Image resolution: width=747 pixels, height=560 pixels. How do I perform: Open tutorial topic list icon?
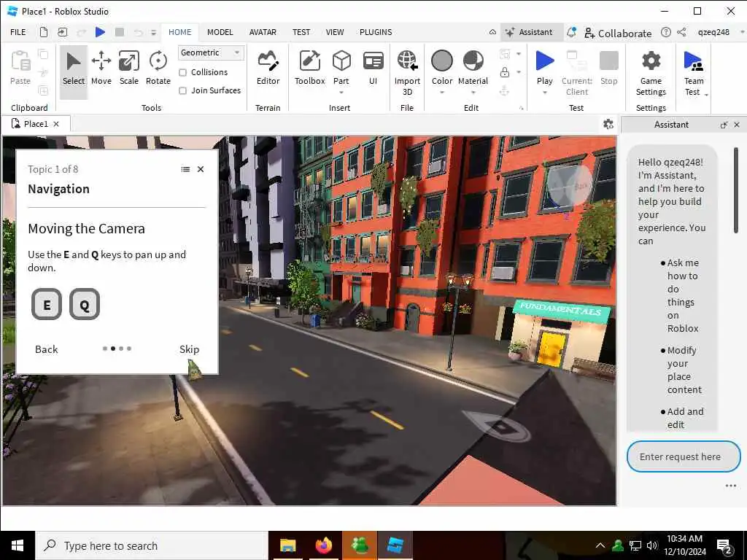tap(185, 169)
